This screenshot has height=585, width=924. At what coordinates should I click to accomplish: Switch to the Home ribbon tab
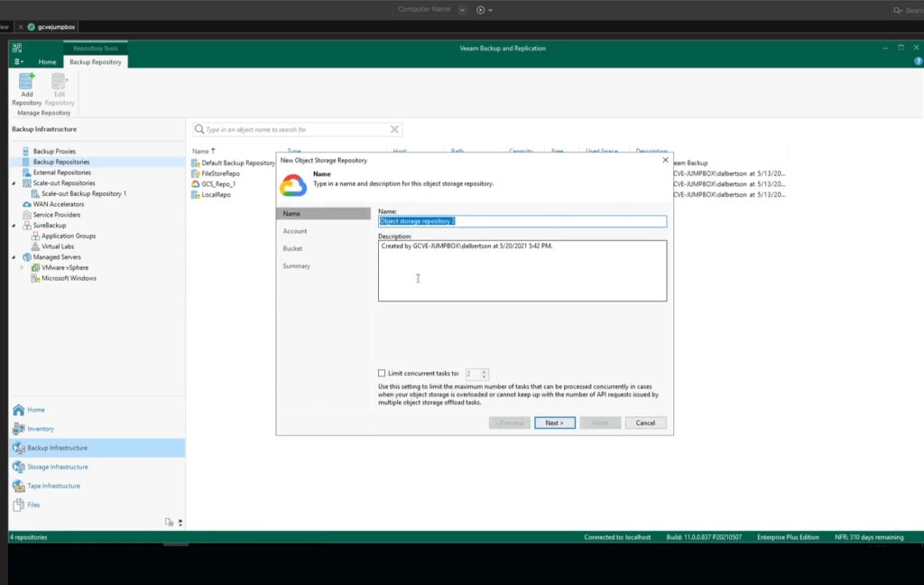pos(47,62)
